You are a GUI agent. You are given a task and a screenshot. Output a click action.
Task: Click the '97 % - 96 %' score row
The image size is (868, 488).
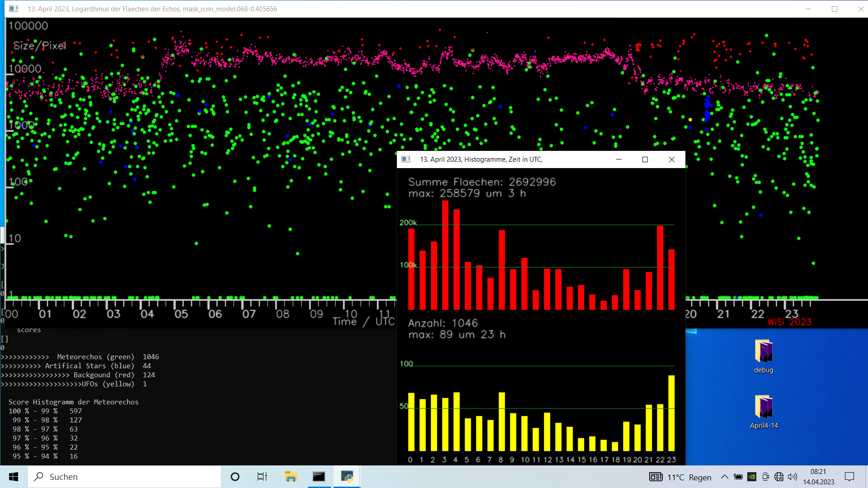tap(45, 438)
